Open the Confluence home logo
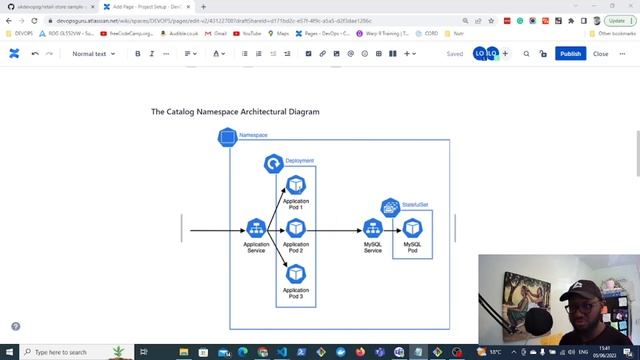 [14, 53]
